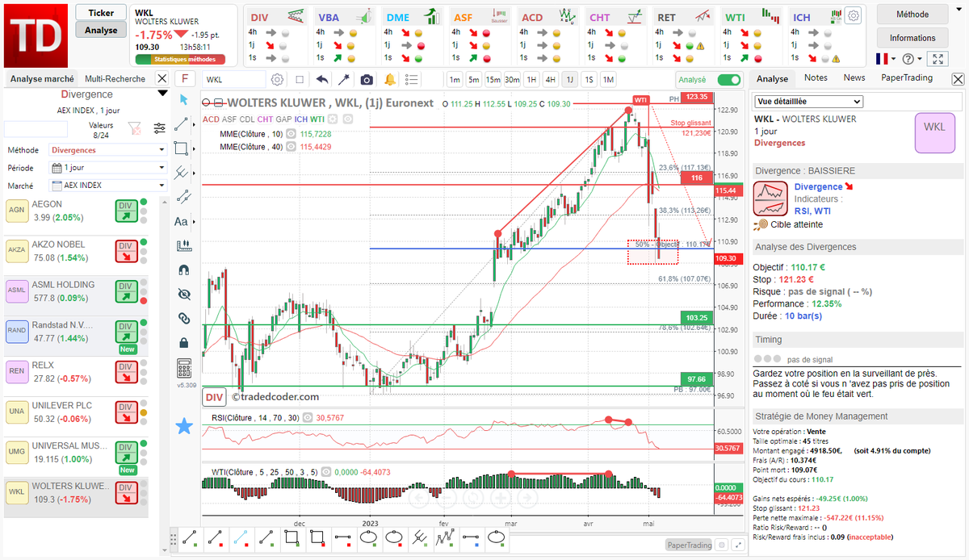
Task: Toggle the magnet snap tool
Action: pos(184,270)
